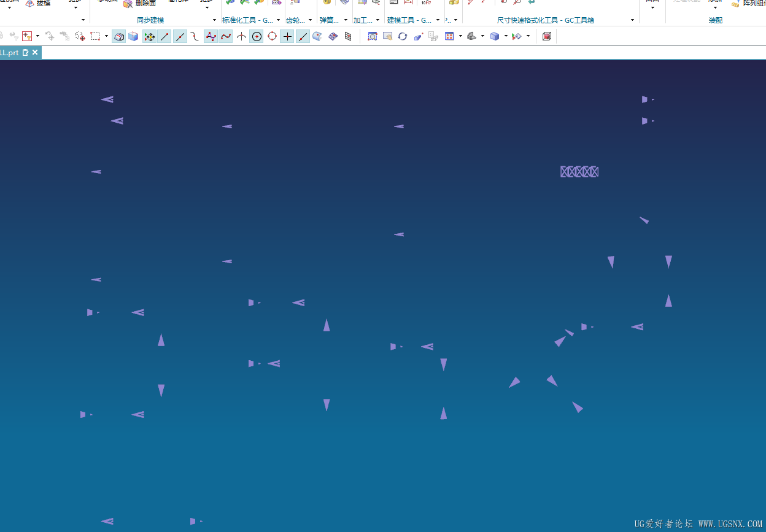Click the point on face snap icon

(317, 36)
